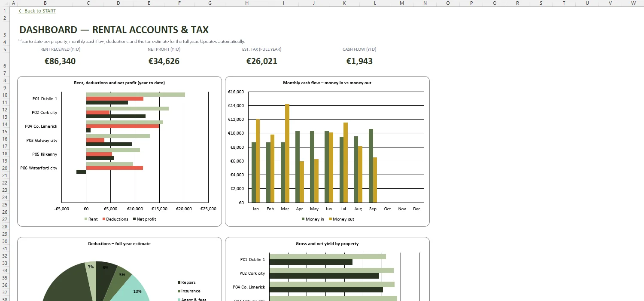
Task: Select column G header
Action: click(210, 3)
